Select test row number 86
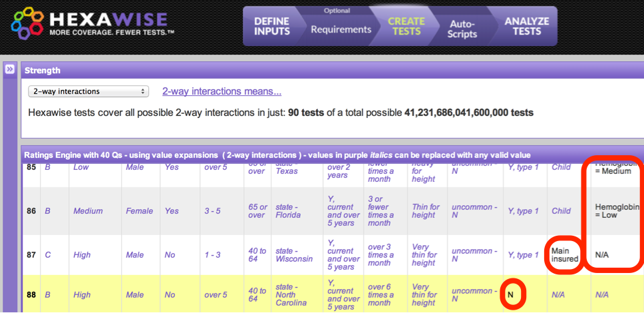Viewport: 644px width, 313px height. pyautogui.click(x=31, y=211)
